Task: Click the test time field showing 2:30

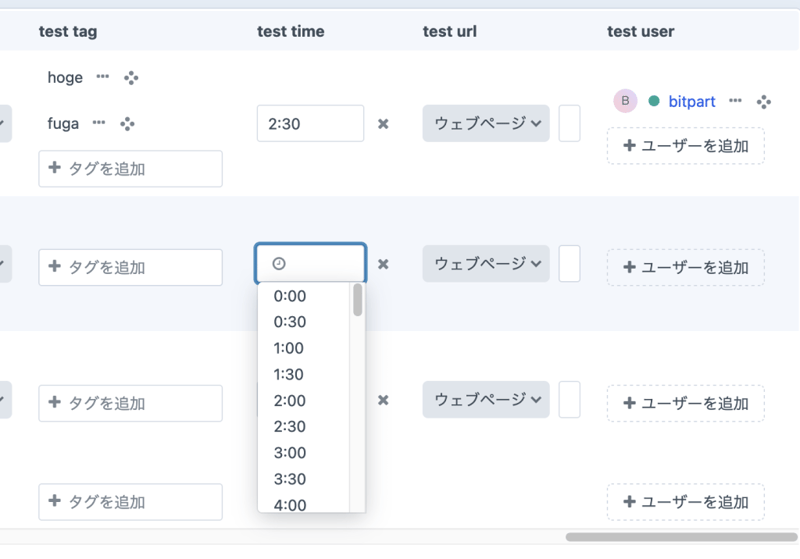Action: point(310,124)
